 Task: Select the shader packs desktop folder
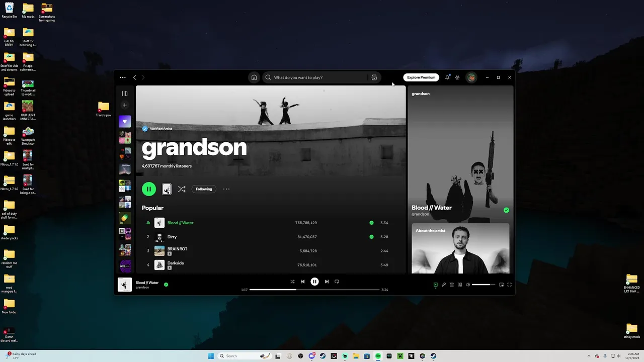tap(9, 232)
